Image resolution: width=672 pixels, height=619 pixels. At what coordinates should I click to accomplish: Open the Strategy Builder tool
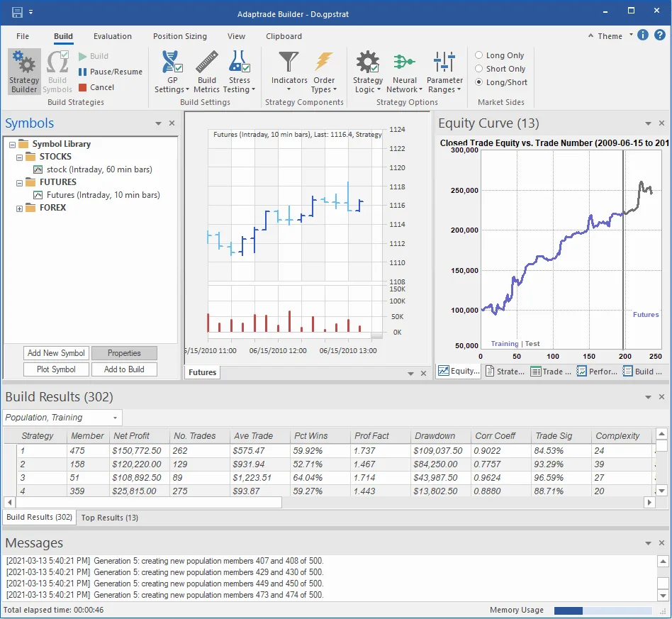tap(24, 71)
